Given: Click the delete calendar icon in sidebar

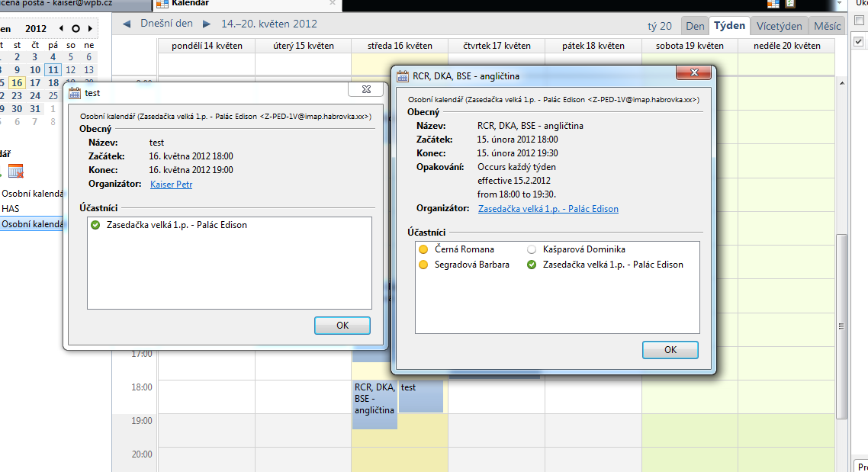Looking at the screenshot, I should click(x=16, y=172).
